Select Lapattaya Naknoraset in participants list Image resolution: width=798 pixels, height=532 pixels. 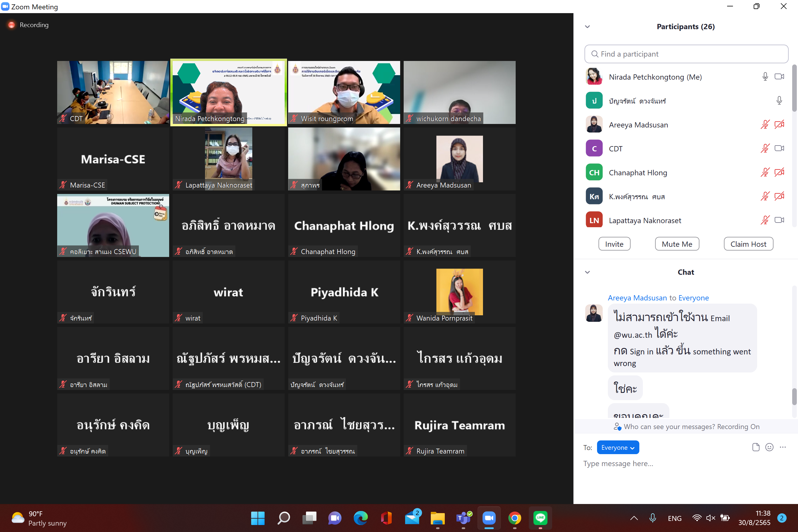click(x=645, y=220)
